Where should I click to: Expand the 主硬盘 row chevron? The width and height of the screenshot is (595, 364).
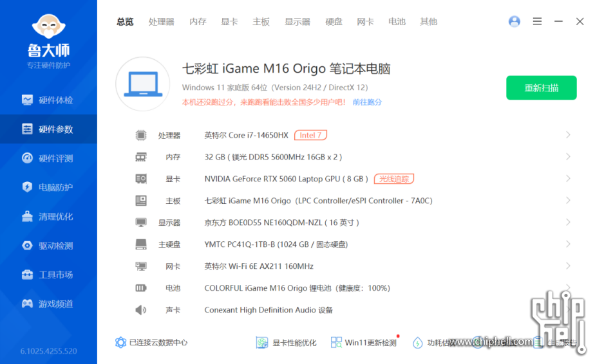click(568, 244)
